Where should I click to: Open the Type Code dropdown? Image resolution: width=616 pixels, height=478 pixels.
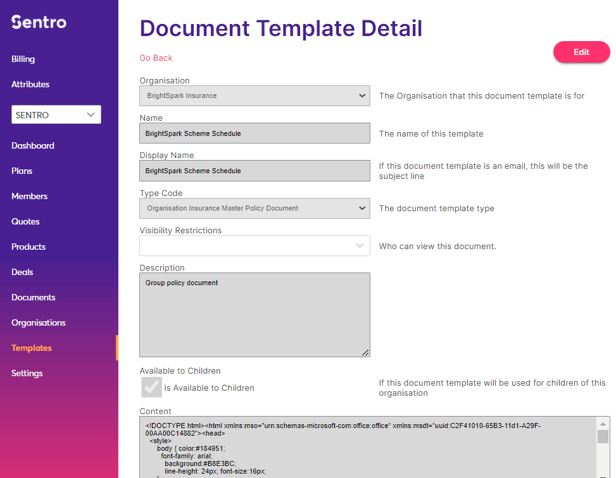coord(255,208)
